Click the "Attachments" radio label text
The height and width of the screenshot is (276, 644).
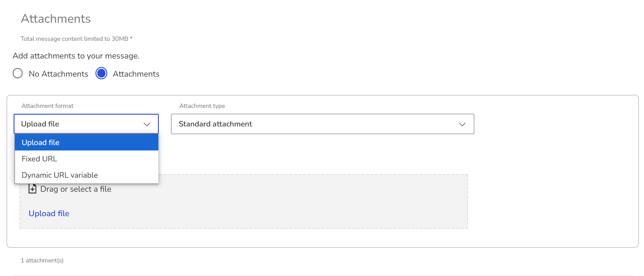(x=136, y=74)
